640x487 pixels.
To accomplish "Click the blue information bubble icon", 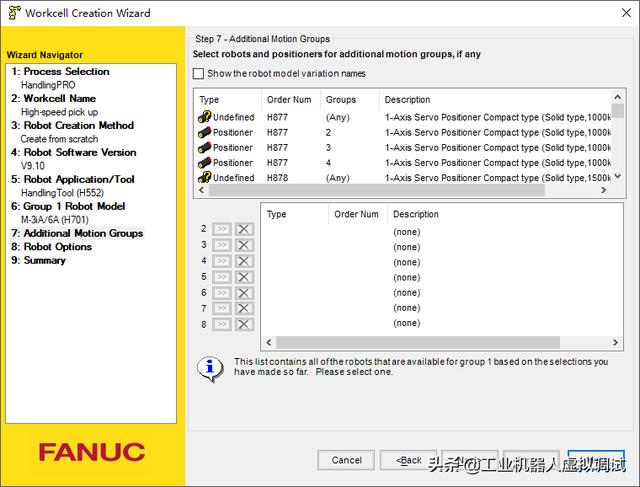I will point(210,369).
